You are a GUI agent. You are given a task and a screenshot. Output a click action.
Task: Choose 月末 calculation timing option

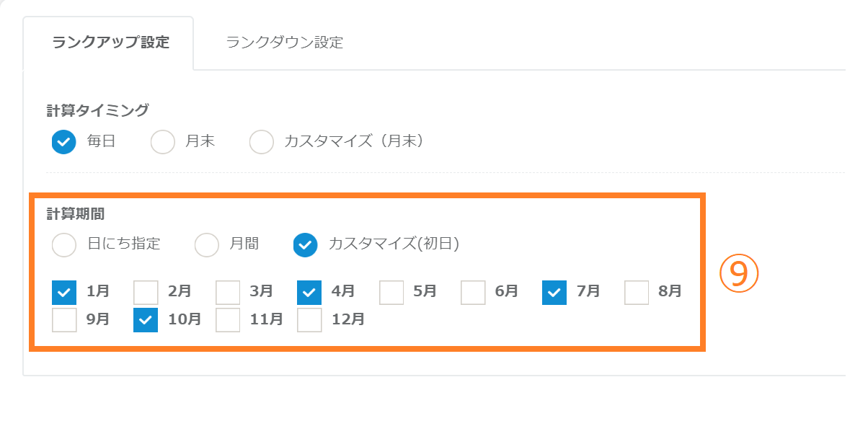coord(163,142)
